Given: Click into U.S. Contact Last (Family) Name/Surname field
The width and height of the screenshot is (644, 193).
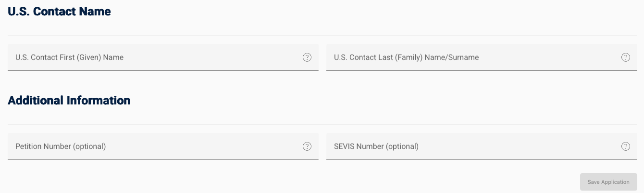Looking at the screenshot, I should click(529, 57).
